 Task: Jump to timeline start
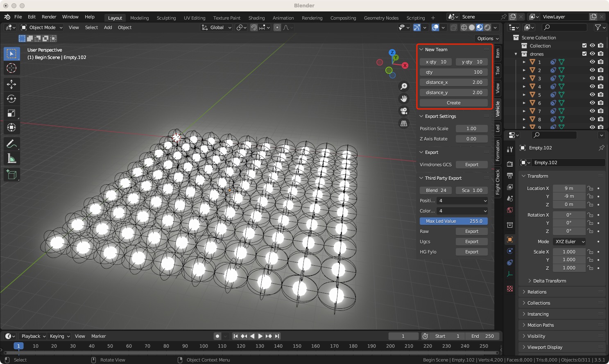click(x=235, y=336)
